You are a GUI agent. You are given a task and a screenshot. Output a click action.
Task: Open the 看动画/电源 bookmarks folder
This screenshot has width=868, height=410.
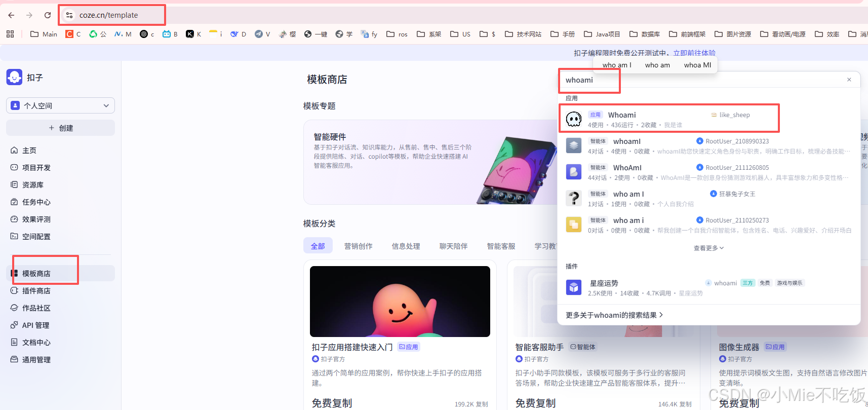[782, 34]
